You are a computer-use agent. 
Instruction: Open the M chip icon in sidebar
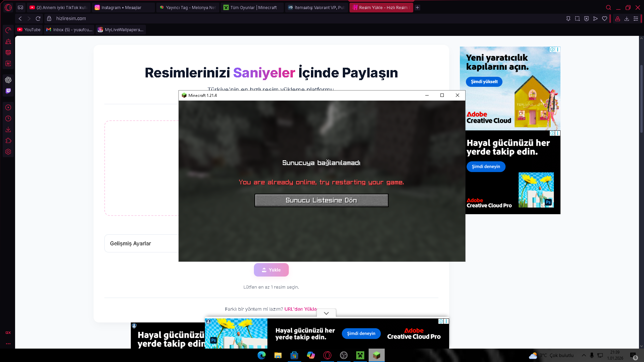tap(8, 63)
